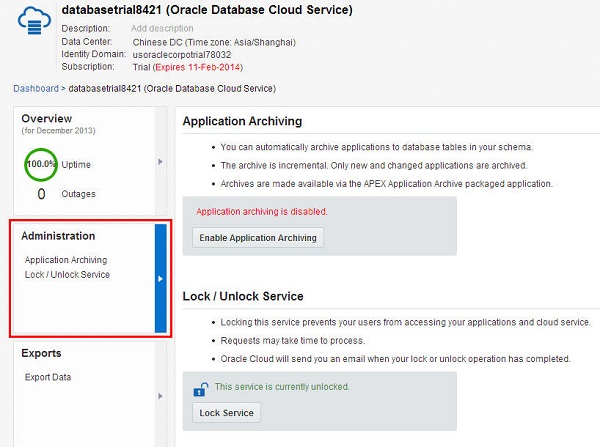Click the white arrow on blue Administration bar
The image size is (600, 447).
coord(160,279)
